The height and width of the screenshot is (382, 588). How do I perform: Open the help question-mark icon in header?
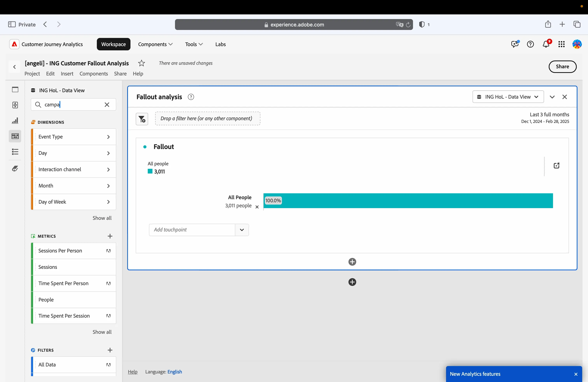pyautogui.click(x=530, y=44)
